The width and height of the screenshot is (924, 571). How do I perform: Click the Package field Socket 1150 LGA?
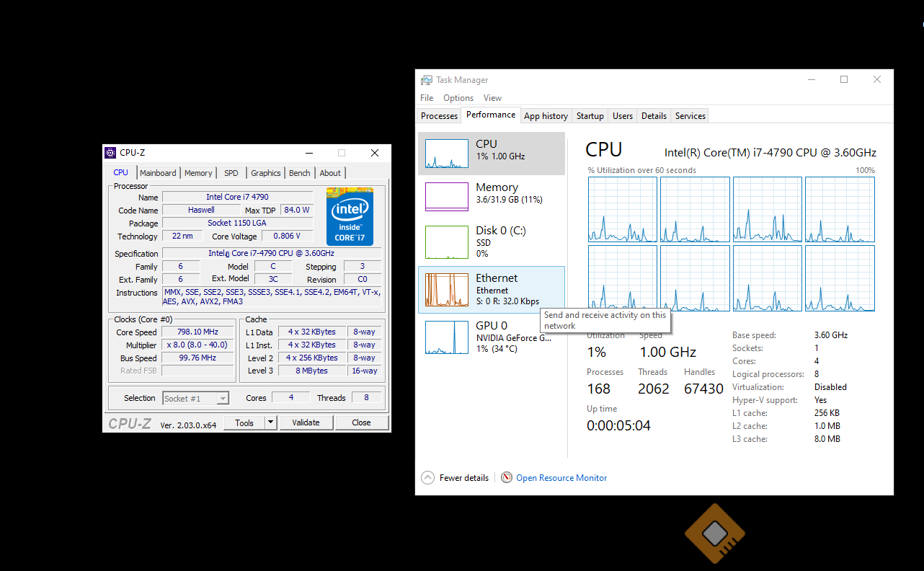[237, 223]
